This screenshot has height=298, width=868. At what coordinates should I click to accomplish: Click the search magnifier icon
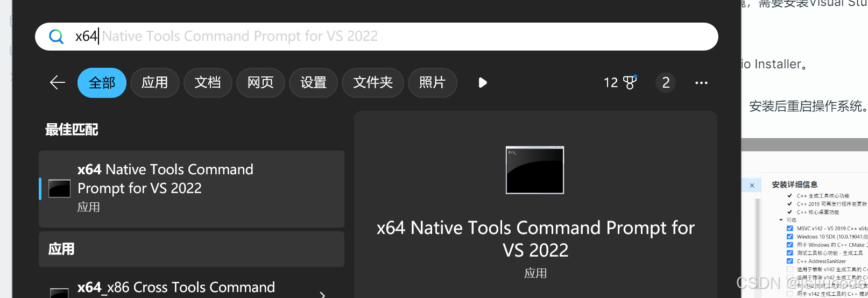56,36
